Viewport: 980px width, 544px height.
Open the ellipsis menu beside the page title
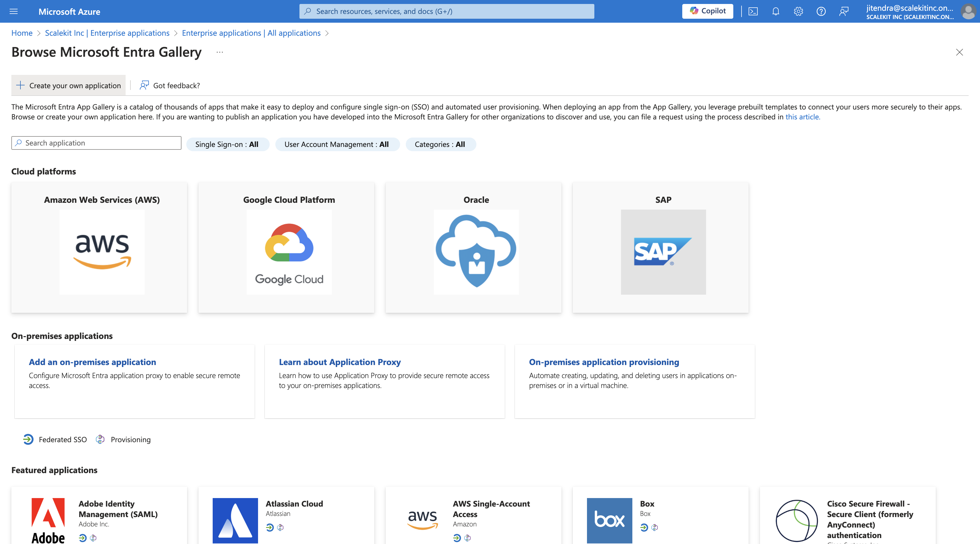click(x=219, y=52)
